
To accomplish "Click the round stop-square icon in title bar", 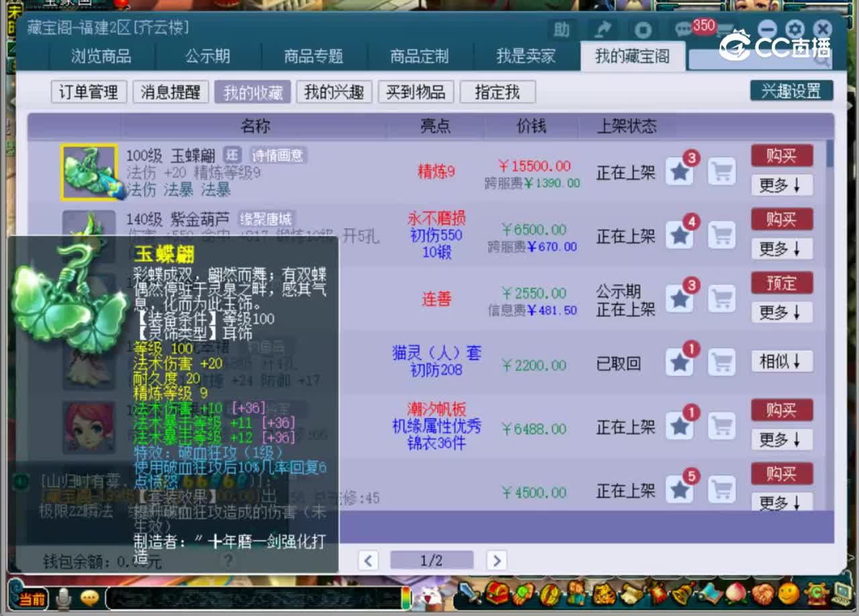I will (x=643, y=30).
